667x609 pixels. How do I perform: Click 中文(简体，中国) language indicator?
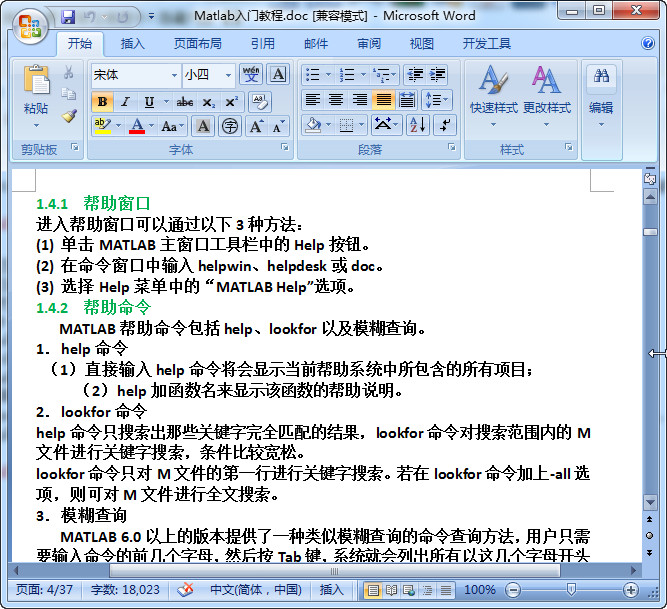256,590
